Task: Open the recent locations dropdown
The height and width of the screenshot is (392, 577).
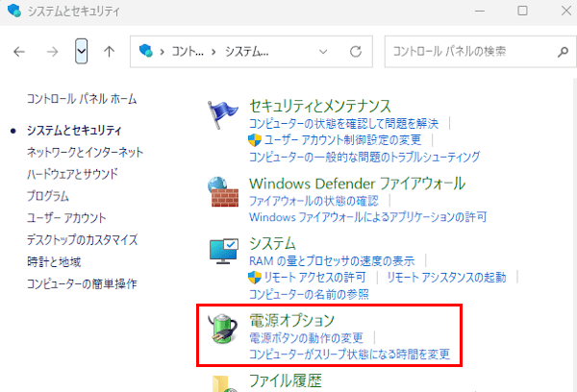Action: [x=82, y=52]
